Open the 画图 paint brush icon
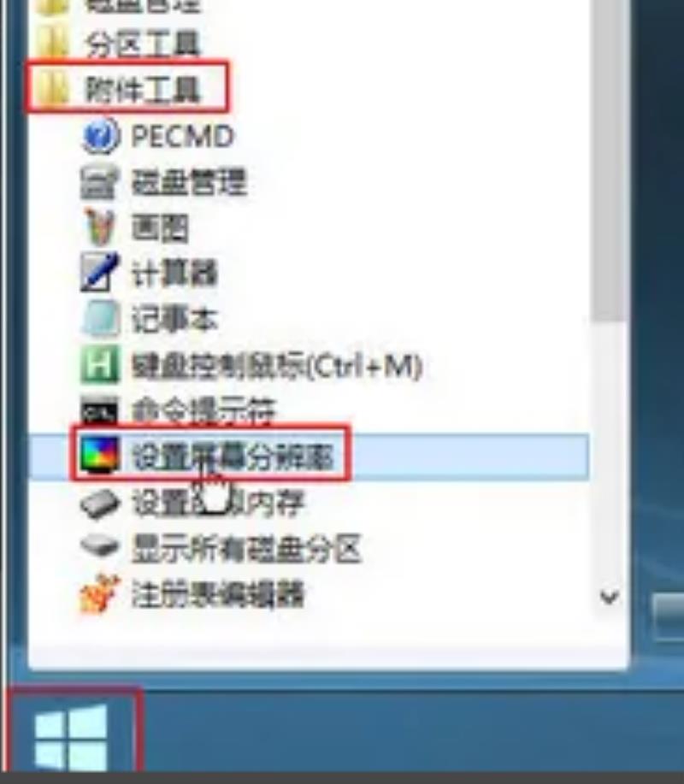Viewport: 684px width, 784px height. pos(99,227)
